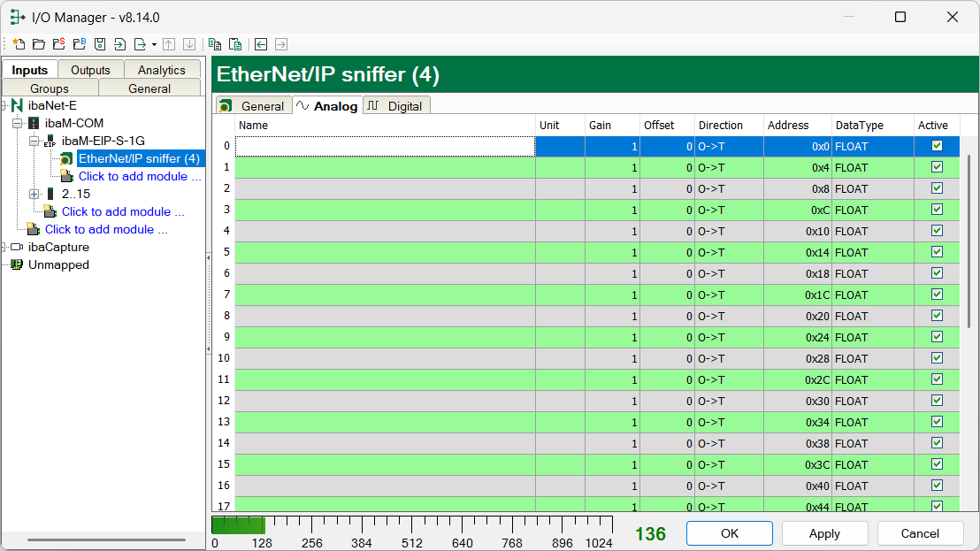Open the module General tab
The width and height of the screenshot is (980, 551).
254,105
